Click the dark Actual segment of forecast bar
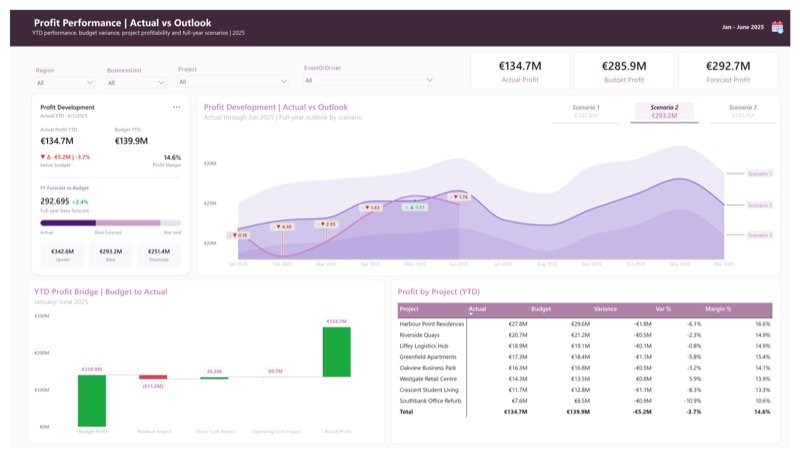This screenshot has width=800, height=458. click(x=68, y=223)
